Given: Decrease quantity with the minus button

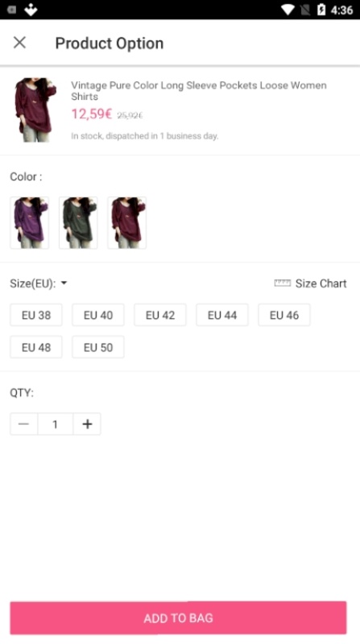Looking at the screenshot, I should 24,424.
